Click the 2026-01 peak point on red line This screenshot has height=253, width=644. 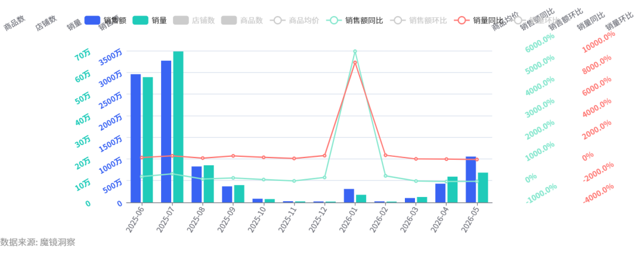tap(355, 63)
